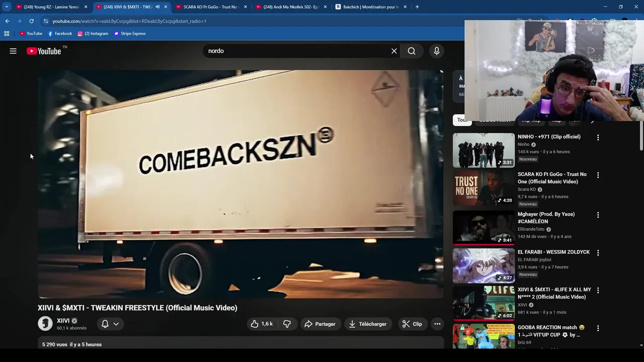Open the NINHO - +971 (Clip officiel) title
This screenshot has width=644, height=362.
coord(549,137)
